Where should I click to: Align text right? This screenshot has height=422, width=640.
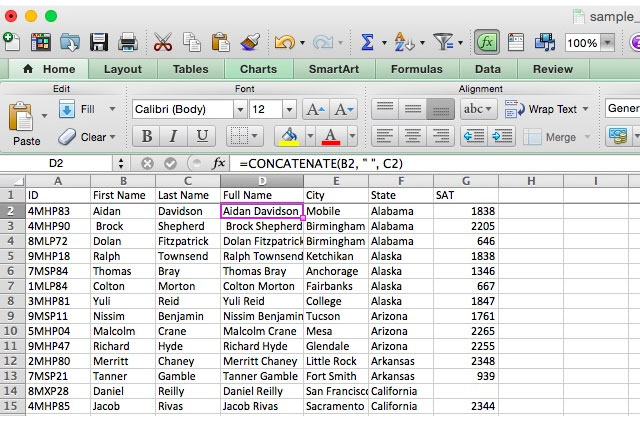click(x=440, y=136)
